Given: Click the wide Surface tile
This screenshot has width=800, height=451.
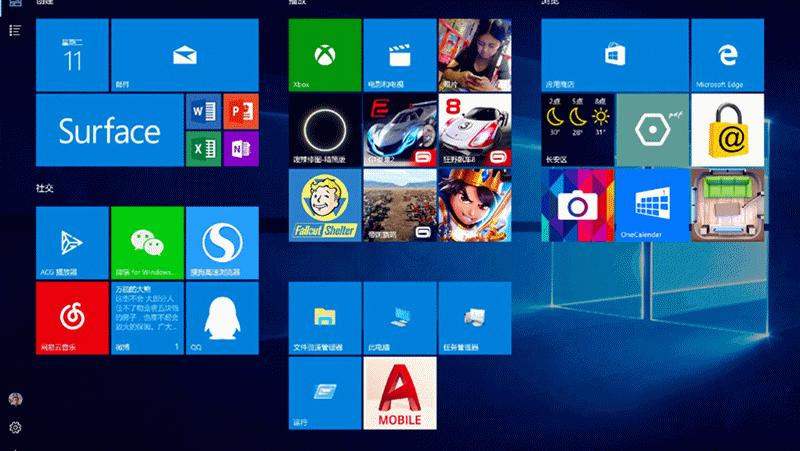Looking at the screenshot, I should (109, 130).
